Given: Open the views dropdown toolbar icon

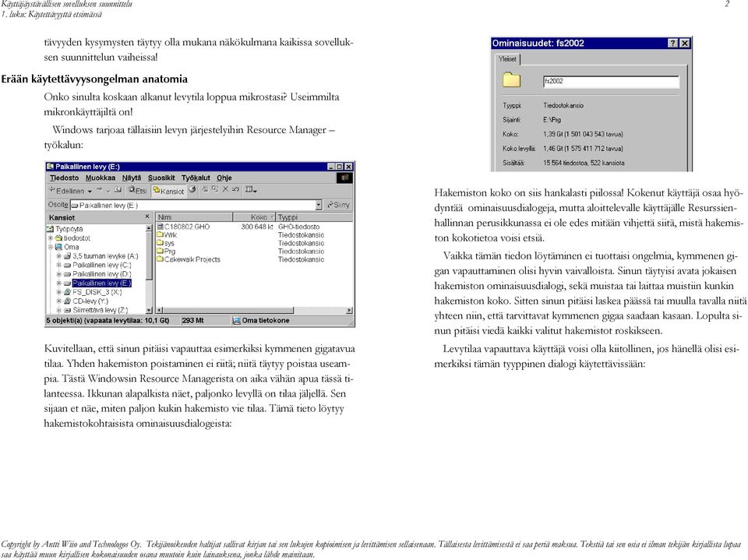Looking at the screenshot, I should pyautogui.click(x=251, y=190).
